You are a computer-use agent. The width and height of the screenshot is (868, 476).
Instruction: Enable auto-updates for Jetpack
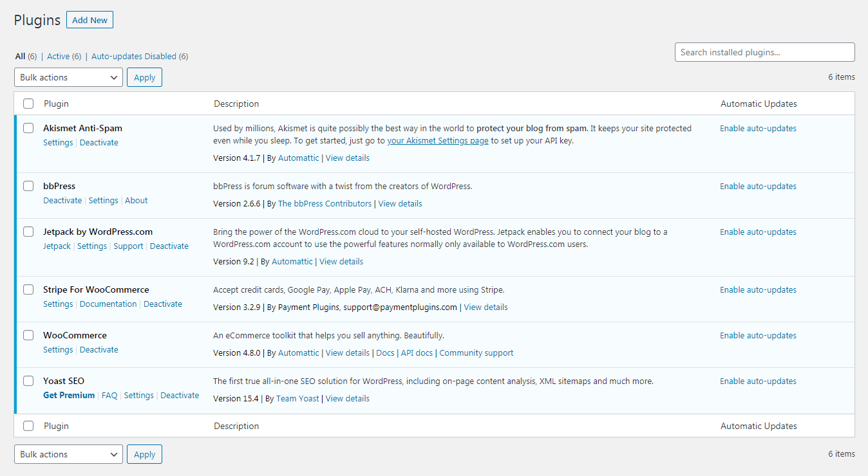(x=758, y=232)
